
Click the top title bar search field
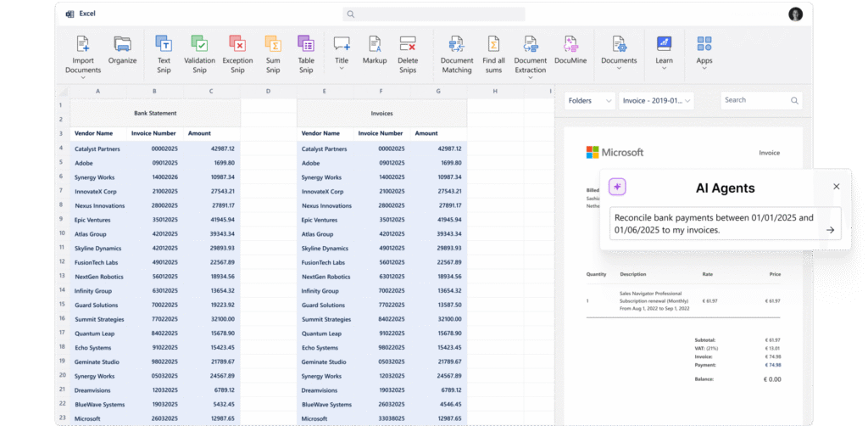point(433,14)
